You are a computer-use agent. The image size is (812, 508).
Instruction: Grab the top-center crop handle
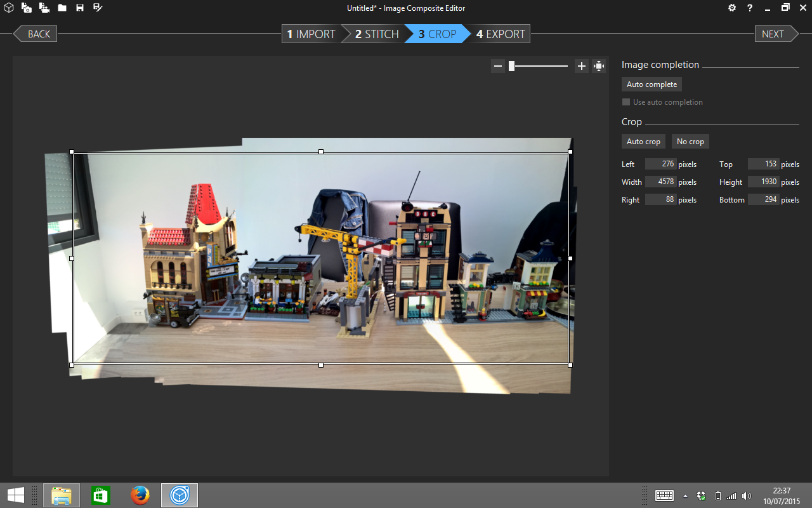coord(321,152)
